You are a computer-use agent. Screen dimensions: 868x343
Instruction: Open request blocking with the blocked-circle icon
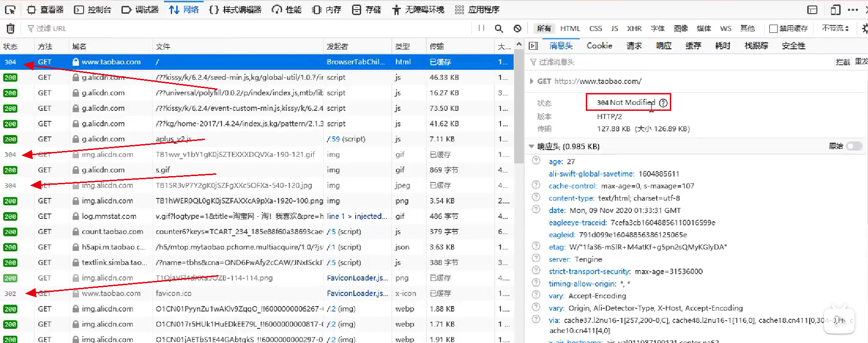(x=517, y=28)
